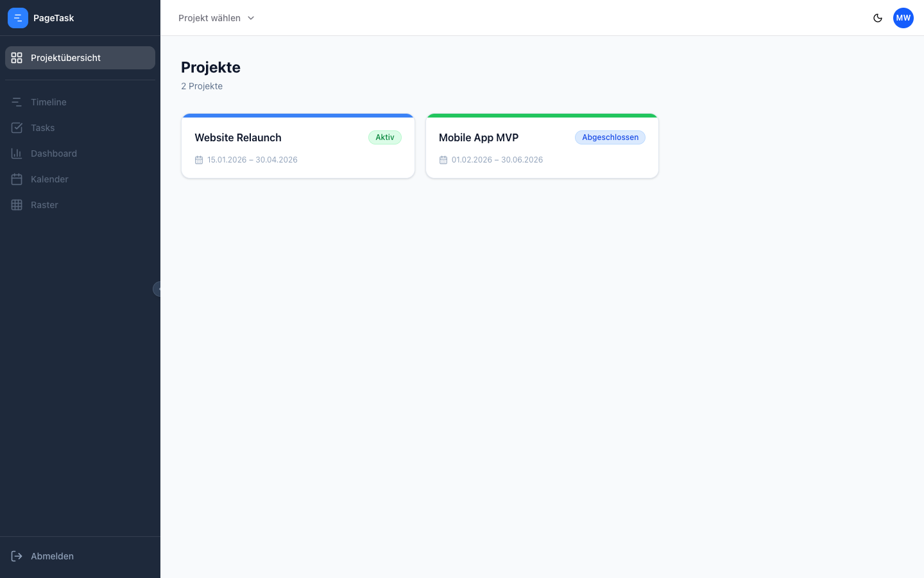Click the Tasks checkmark icon

point(17,128)
